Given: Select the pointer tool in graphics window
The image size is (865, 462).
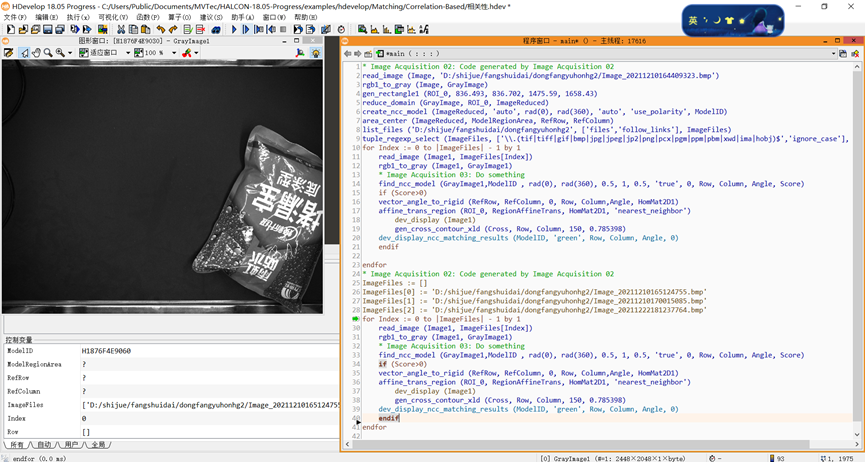Looking at the screenshot, I should pyautogui.click(x=24, y=52).
